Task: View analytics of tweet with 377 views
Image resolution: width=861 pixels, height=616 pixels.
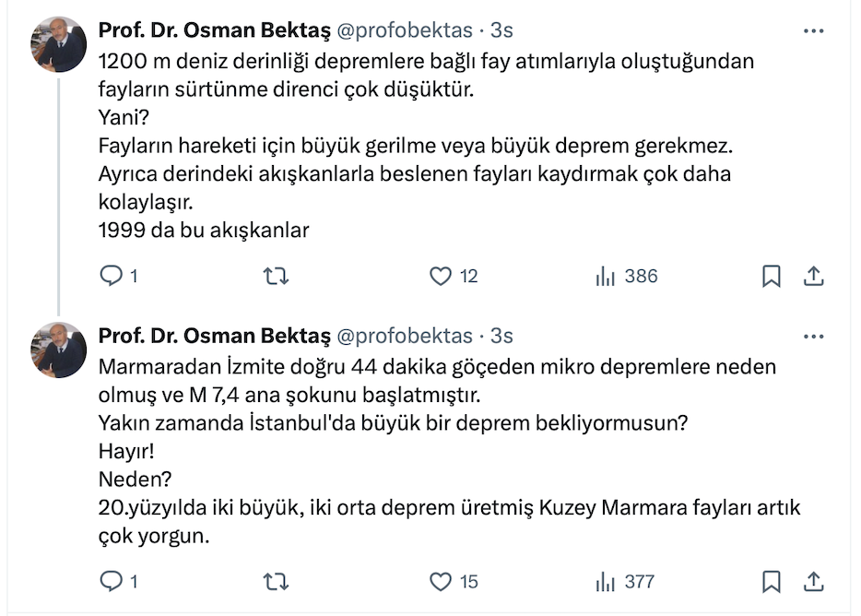Action: pos(606,581)
